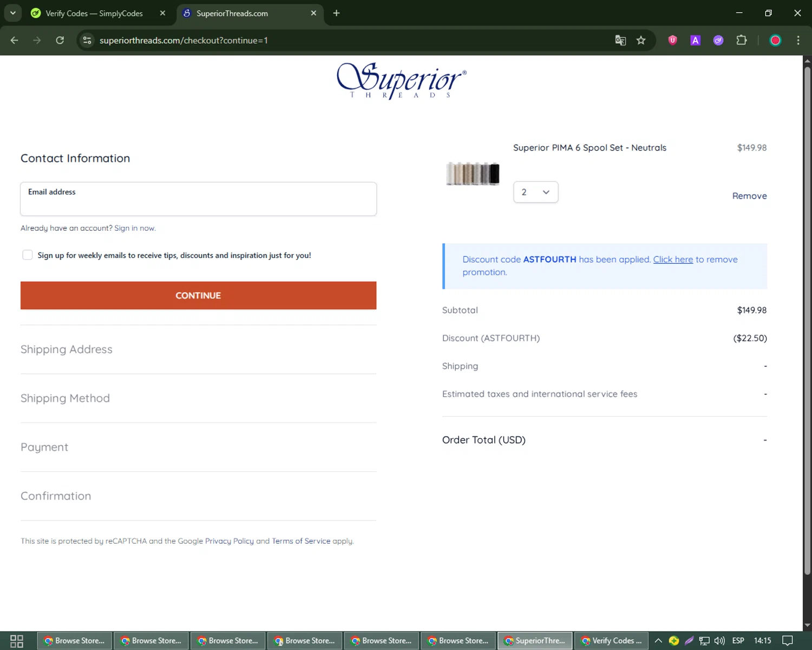
Task: Click the browser forward arrow
Action: [x=37, y=40]
